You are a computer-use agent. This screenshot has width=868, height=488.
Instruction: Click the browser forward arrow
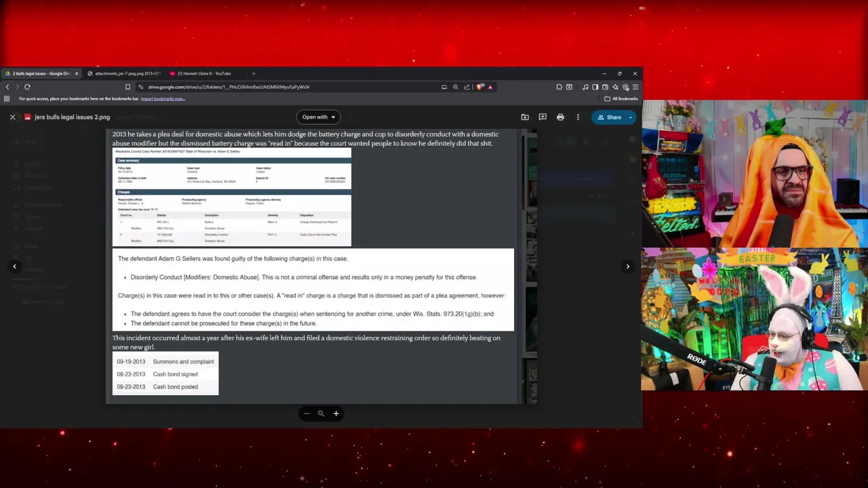(18, 87)
